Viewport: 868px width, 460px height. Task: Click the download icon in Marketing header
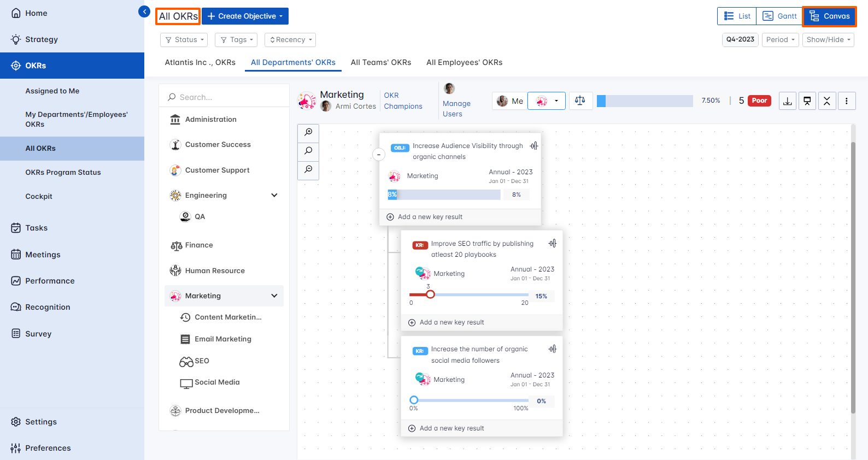pyautogui.click(x=787, y=101)
